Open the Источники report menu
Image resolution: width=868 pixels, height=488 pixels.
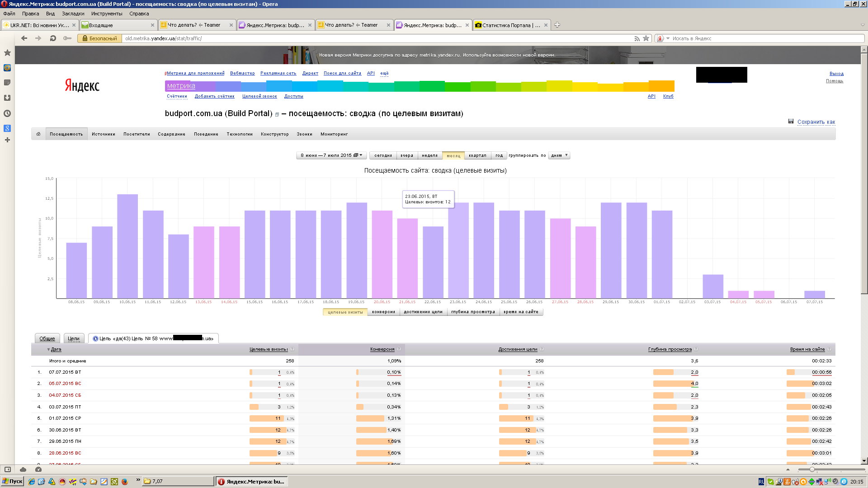click(x=104, y=134)
